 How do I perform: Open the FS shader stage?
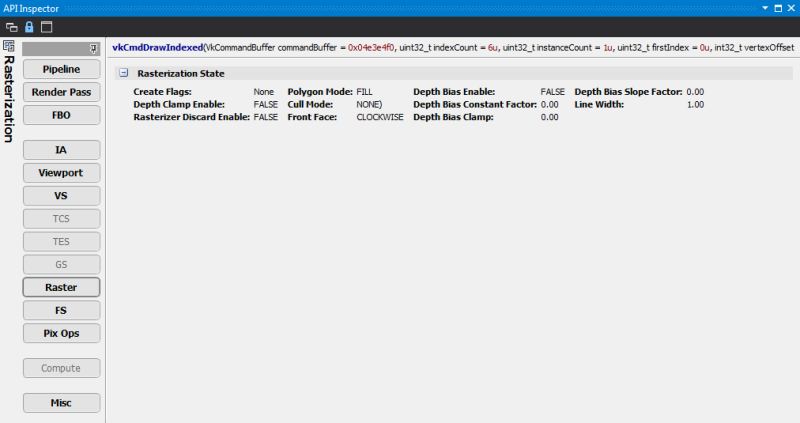click(61, 310)
